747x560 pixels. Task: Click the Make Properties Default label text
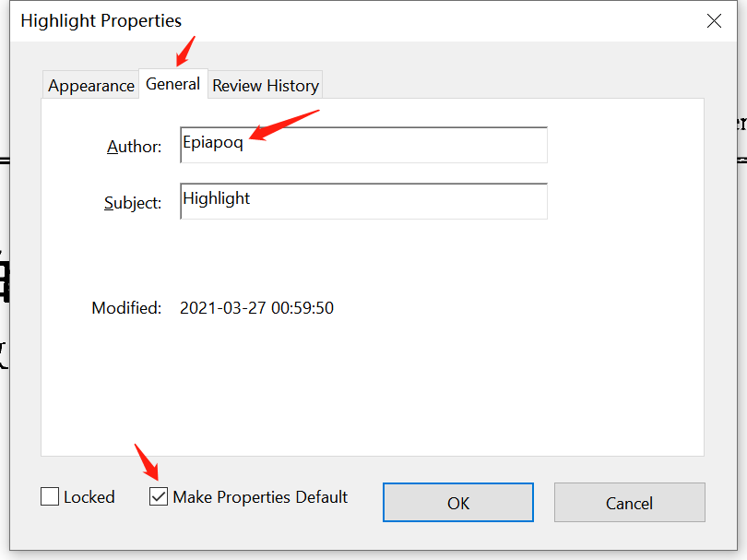[x=260, y=497]
